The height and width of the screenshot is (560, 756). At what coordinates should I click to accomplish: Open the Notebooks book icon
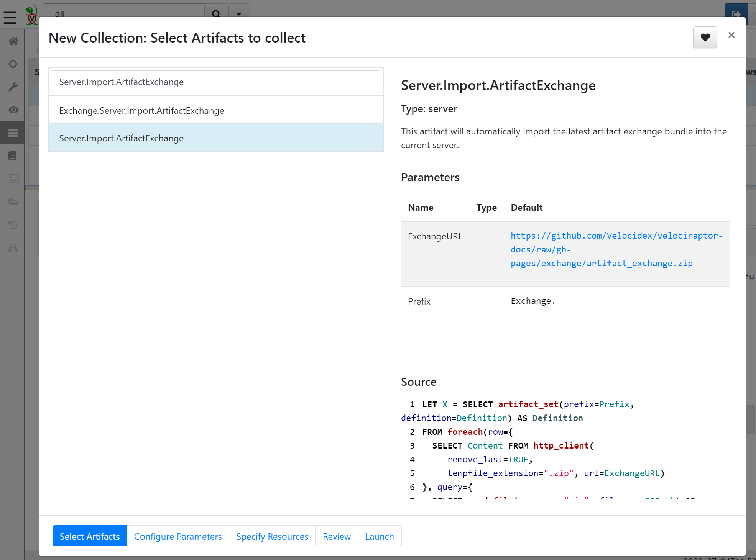(x=13, y=156)
